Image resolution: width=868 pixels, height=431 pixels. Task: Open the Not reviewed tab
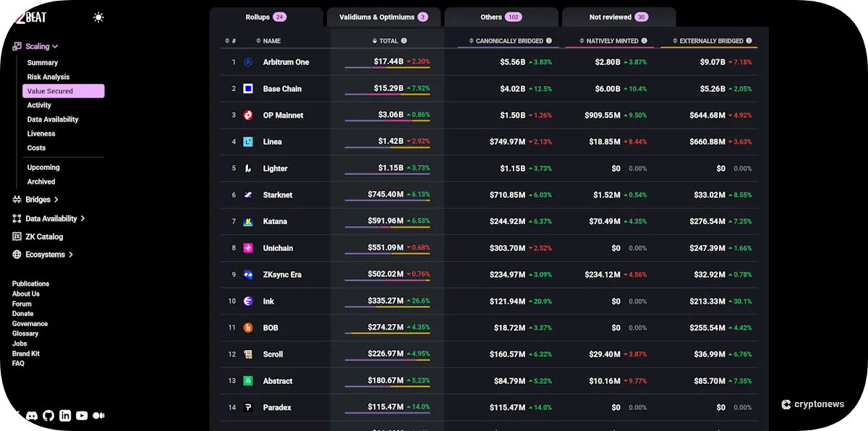(x=618, y=17)
